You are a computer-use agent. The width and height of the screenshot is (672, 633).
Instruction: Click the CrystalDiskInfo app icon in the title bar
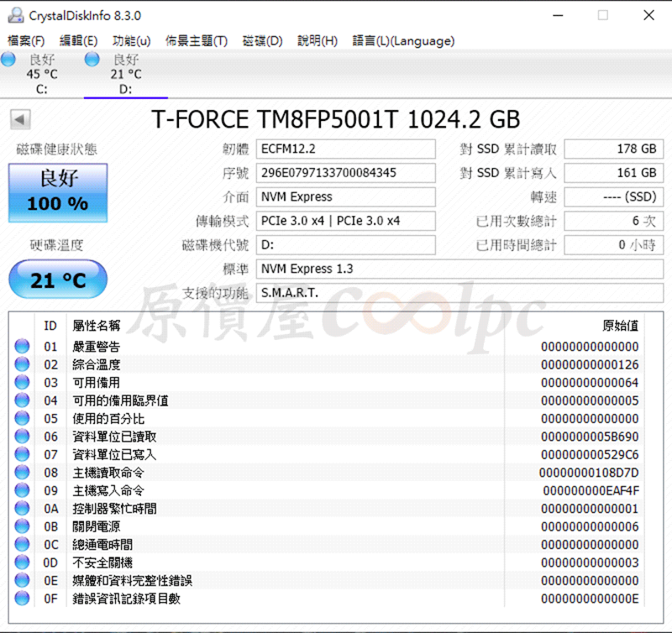pyautogui.click(x=16, y=15)
